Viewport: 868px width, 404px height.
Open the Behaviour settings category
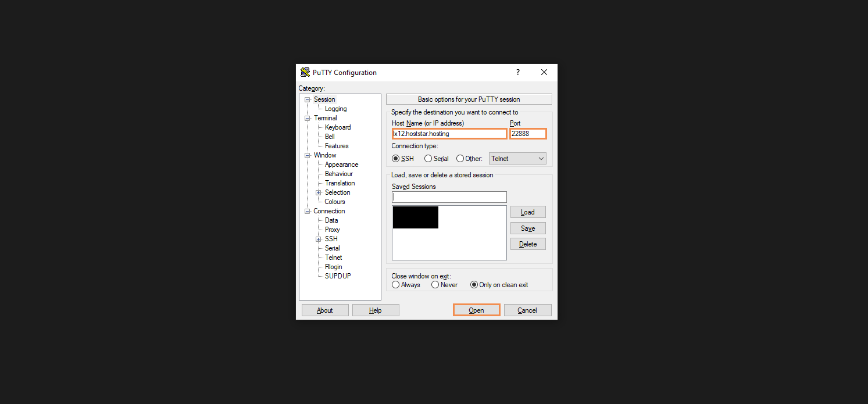pyautogui.click(x=339, y=174)
